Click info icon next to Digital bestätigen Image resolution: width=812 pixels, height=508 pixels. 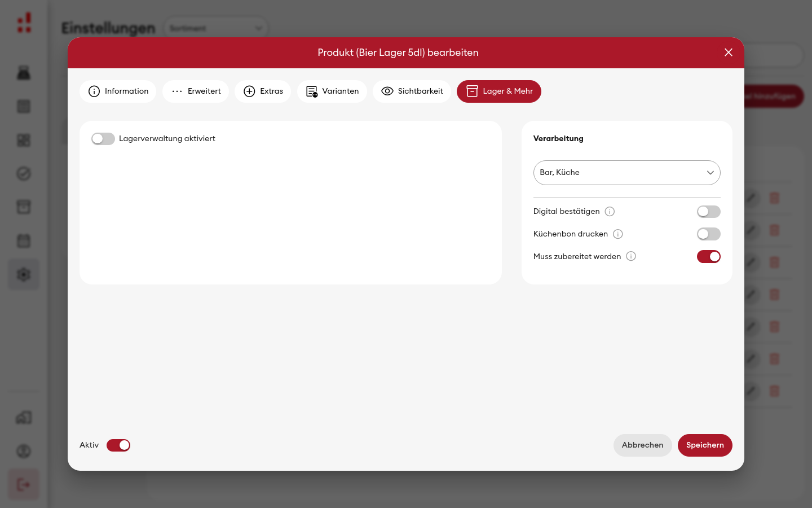[610, 212]
